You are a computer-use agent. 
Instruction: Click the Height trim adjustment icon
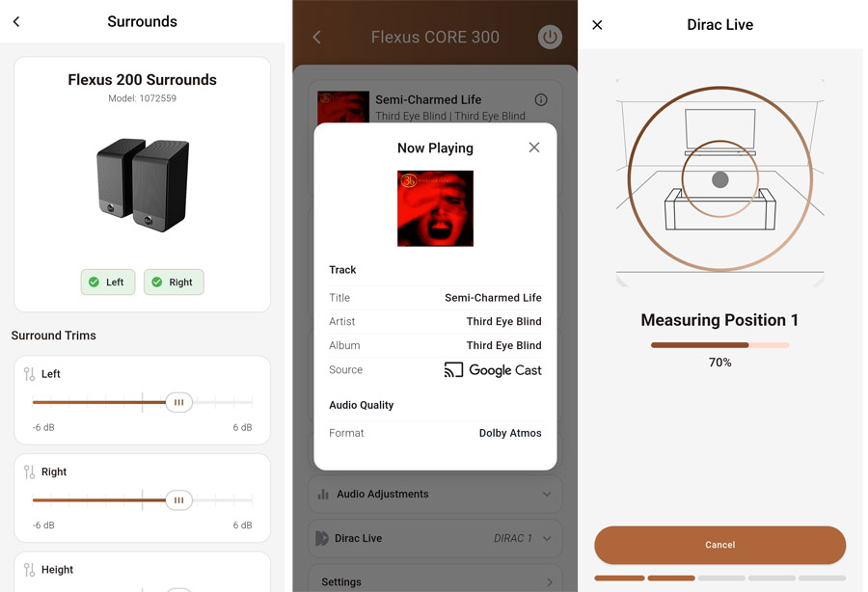(29, 570)
